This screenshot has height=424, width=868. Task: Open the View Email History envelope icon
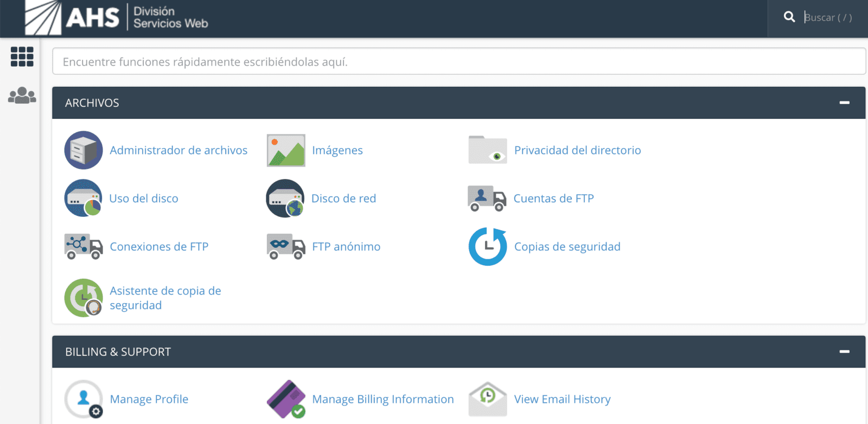488,399
